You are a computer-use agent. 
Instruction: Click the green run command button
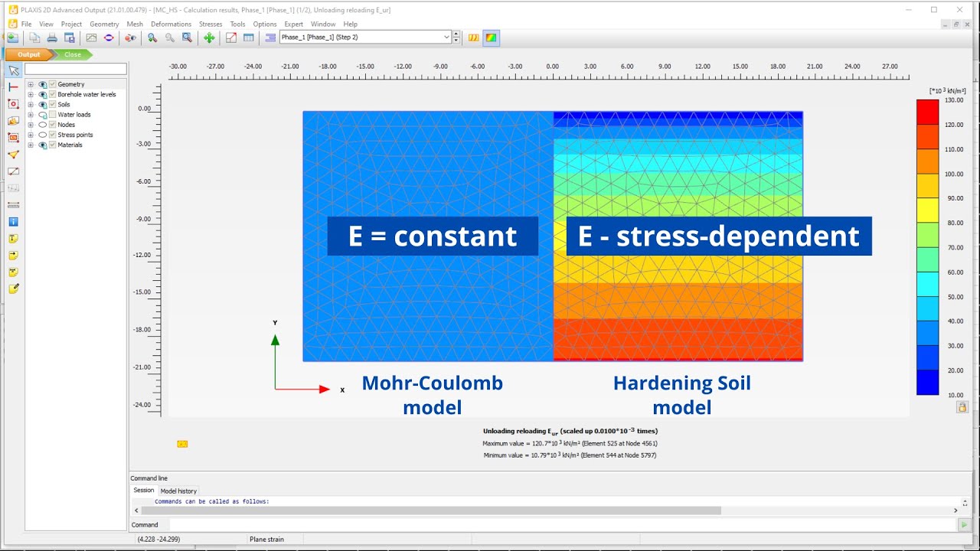pos(964,525)
